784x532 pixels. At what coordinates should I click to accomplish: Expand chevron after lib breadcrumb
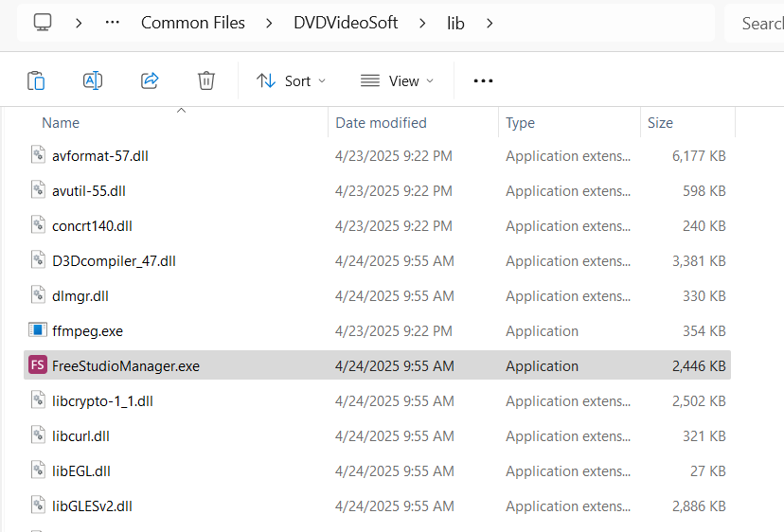tap(490, 23)
